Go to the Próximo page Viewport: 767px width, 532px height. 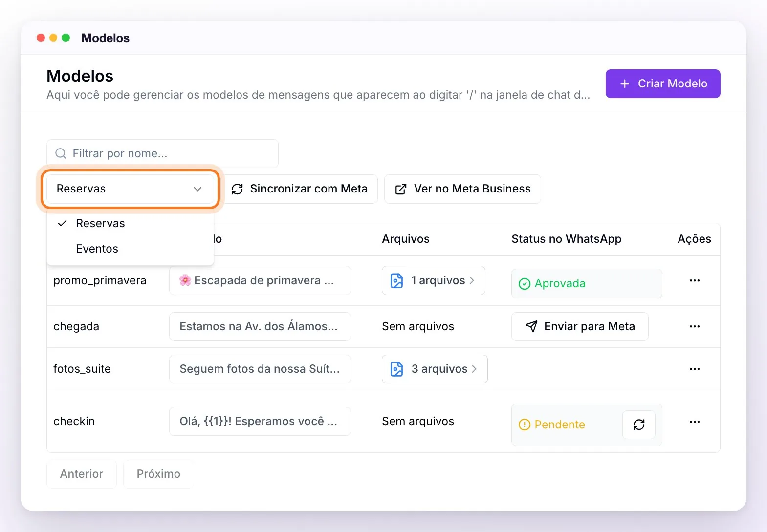pyautogui.click(x=158, y=474)
